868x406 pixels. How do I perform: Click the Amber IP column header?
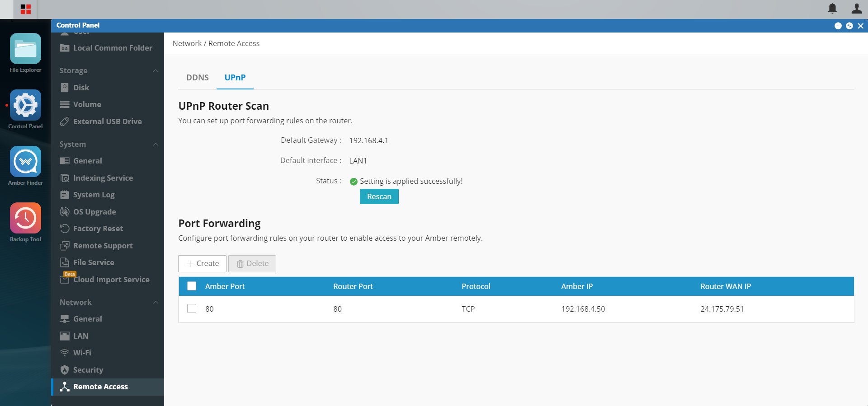click(577, 286)
